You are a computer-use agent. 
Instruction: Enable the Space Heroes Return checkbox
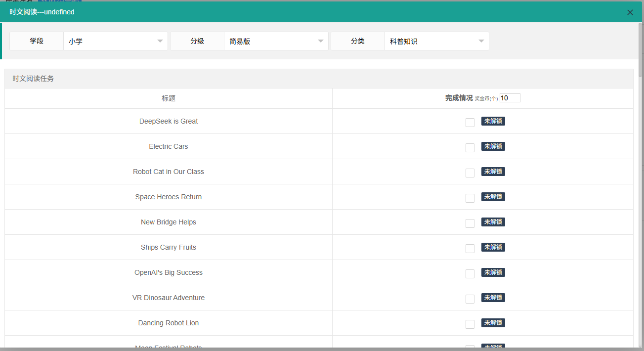pyautogui.click(x=470, y=198)
